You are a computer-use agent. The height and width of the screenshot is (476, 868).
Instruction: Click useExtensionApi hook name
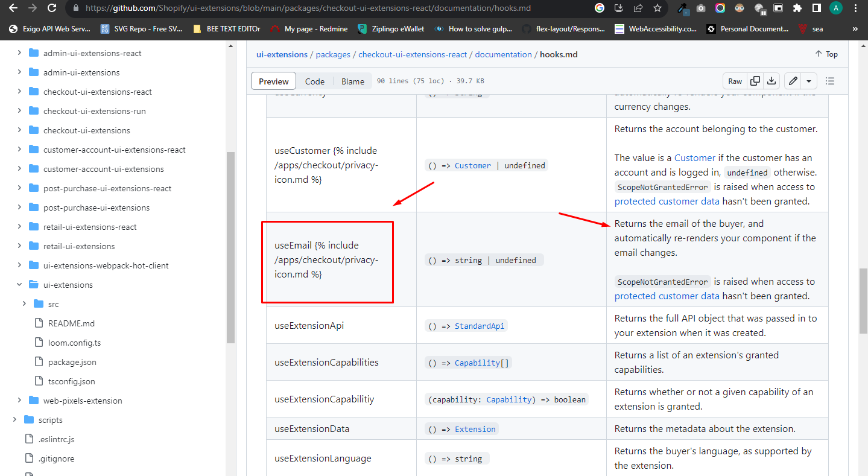309,326
